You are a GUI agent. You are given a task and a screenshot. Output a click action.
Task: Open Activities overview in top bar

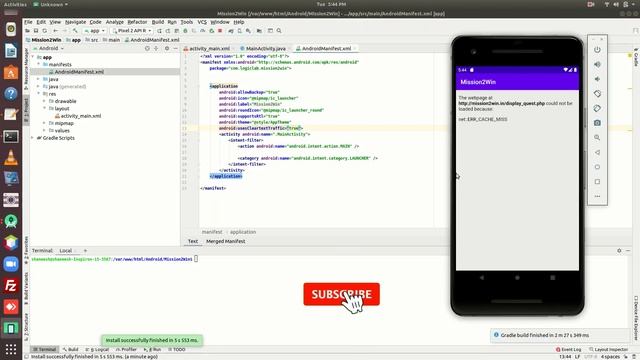pos(15,4)
